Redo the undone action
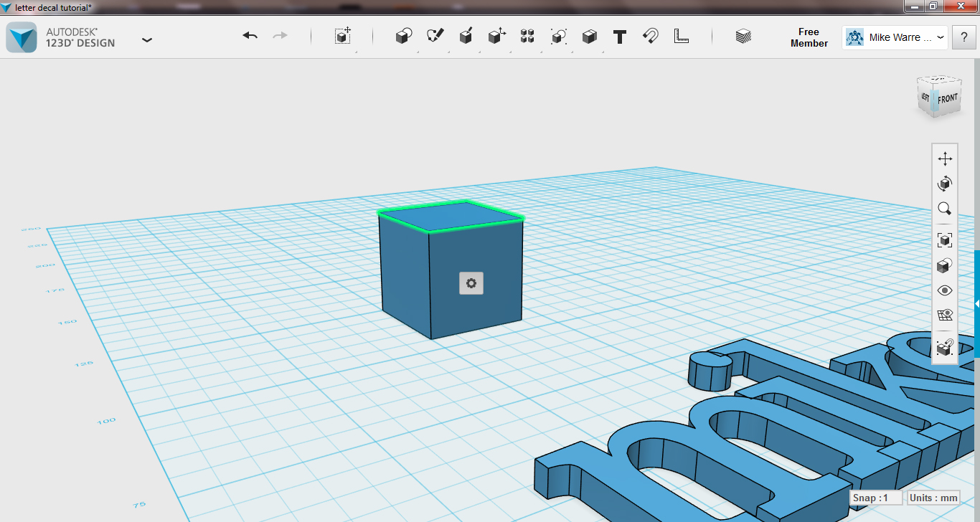 pos(280,36)
